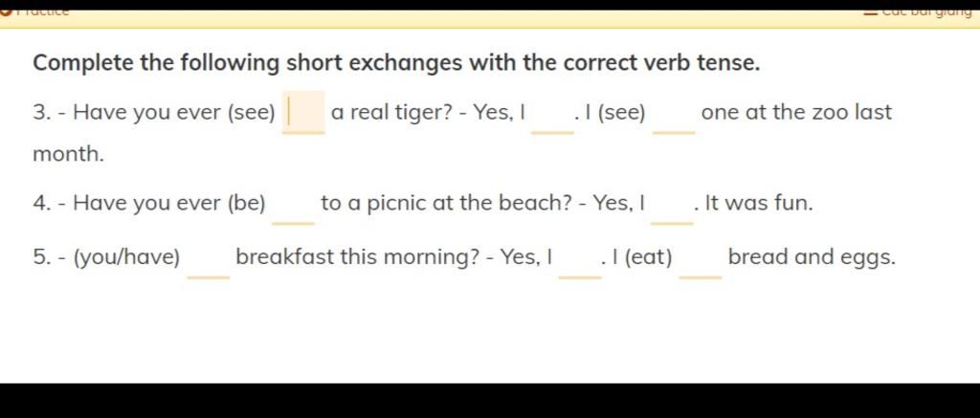Click the "(be)" verb hint in question 4

[x=247, y=204]
